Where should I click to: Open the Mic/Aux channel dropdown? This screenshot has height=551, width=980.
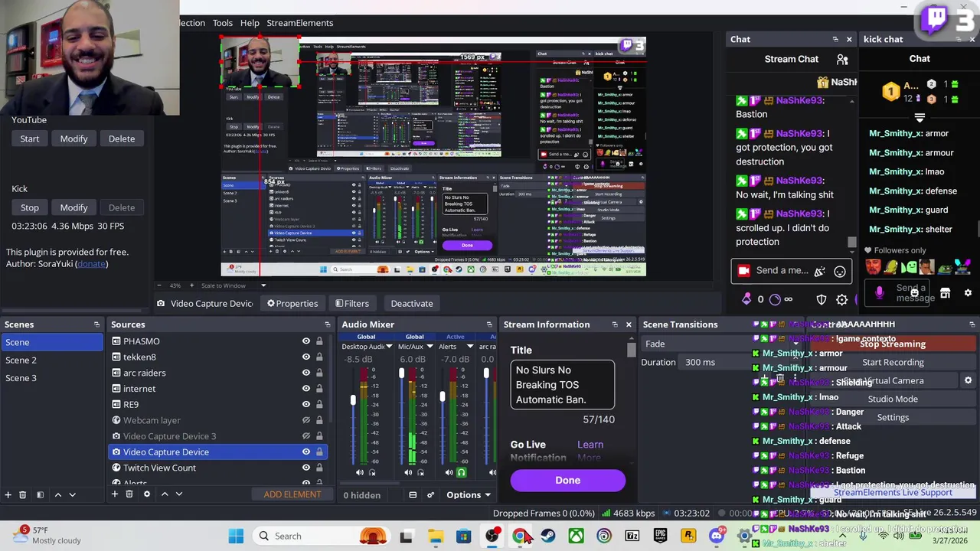(429, 347)
